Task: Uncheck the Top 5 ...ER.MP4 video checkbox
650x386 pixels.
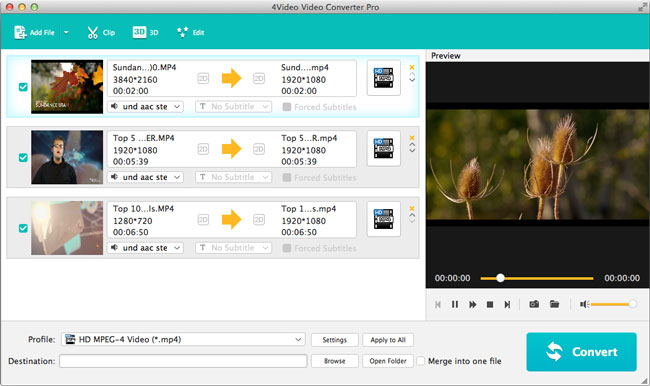Action: [x=23, y=158]
